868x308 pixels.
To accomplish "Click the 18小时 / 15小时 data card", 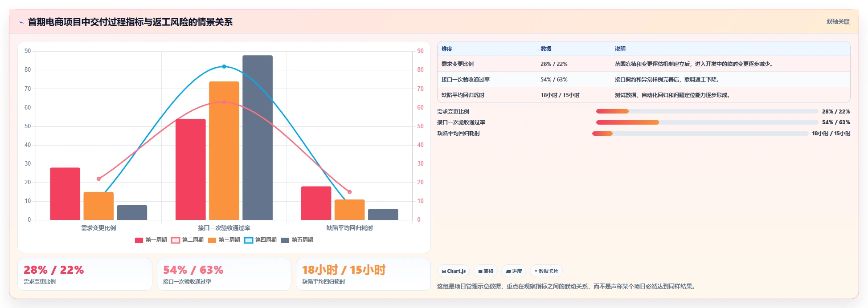I will coord(363,274).
